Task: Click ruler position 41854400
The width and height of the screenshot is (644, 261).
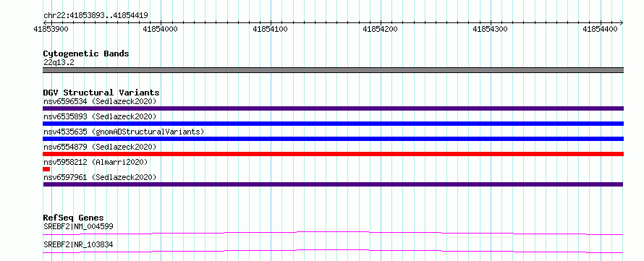Action: point(601,29)
